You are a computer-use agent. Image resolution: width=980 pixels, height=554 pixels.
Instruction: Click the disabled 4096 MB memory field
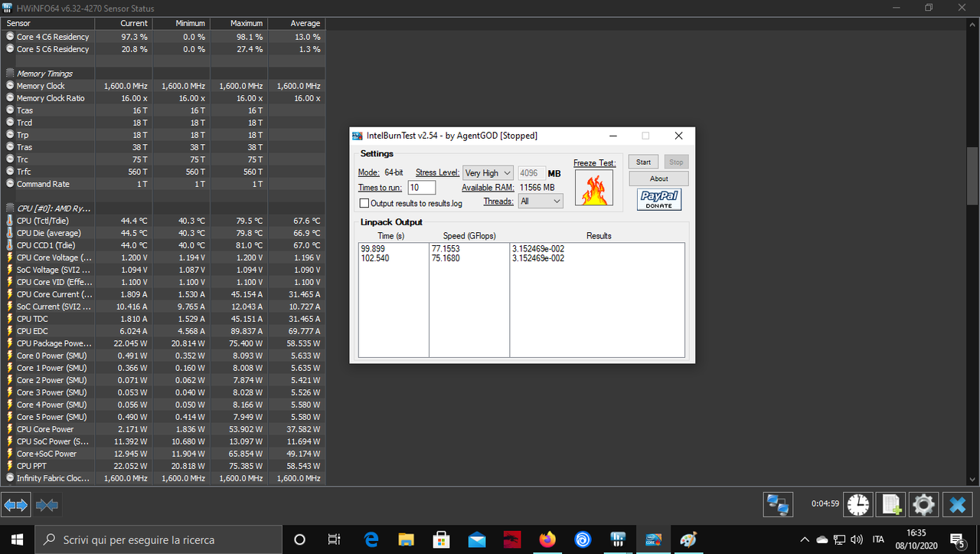[x=532, y=173]
